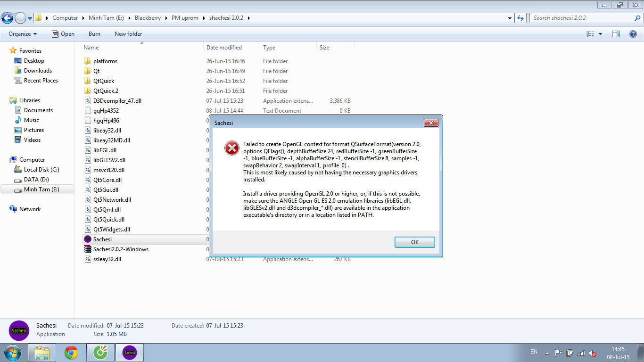Open the view options dropdown arrow
The image size is (644, 362).
(600, 34)
